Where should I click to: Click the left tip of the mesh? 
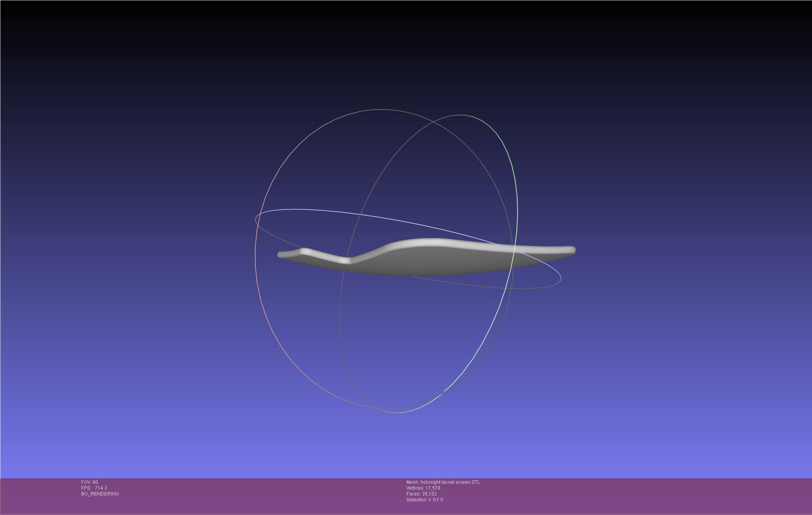pyautogui.click(x=280, y=255)
